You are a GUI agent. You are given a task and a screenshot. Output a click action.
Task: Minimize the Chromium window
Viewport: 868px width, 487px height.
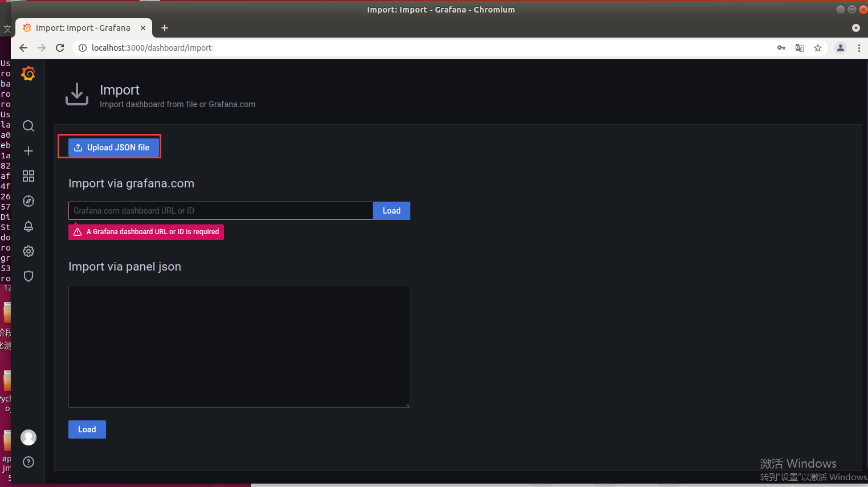840,9
